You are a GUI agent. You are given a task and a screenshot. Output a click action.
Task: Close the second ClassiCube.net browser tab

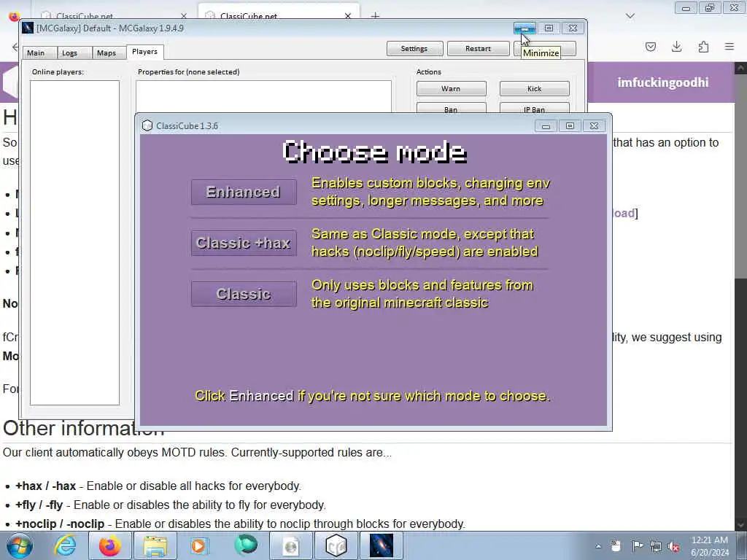pyautogui.click(x=348, y=16)
